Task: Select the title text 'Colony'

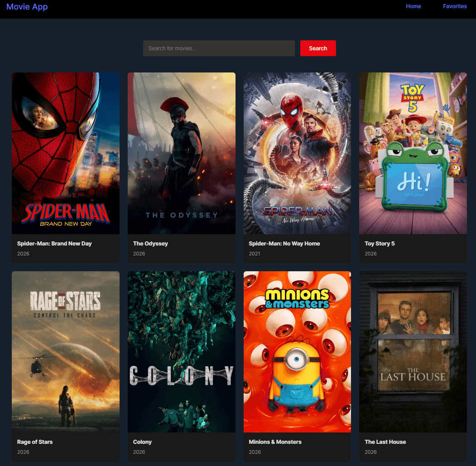Action: pos(142,442)
